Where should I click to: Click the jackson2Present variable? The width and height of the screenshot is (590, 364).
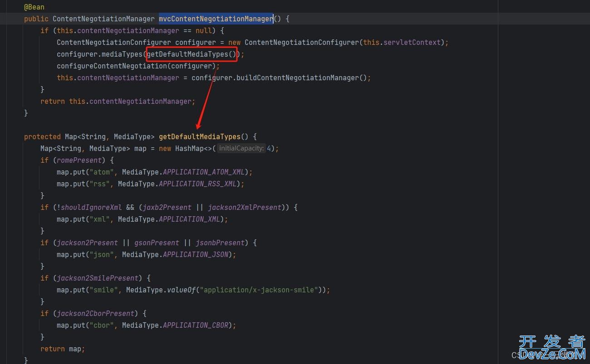coord(87,243)
